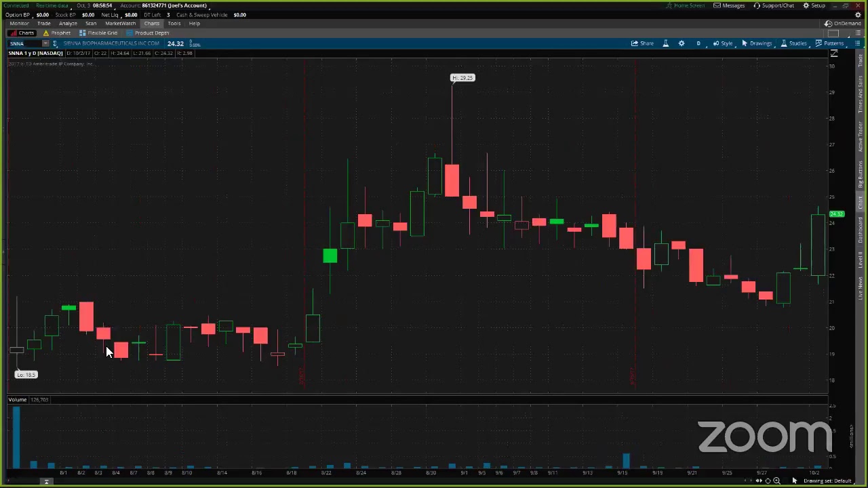Open Support/Chat
The height and width of the screenshot is (488, 868).
click(x=774, y=5)
